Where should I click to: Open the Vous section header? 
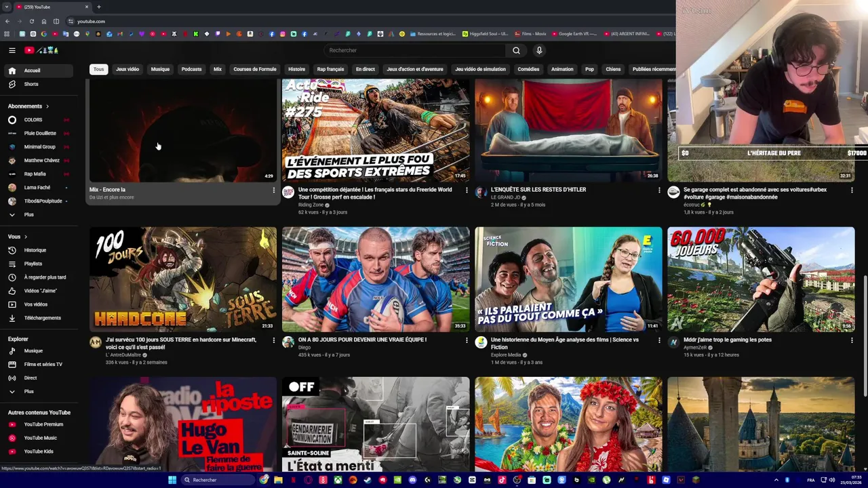(x=18, y=237)
